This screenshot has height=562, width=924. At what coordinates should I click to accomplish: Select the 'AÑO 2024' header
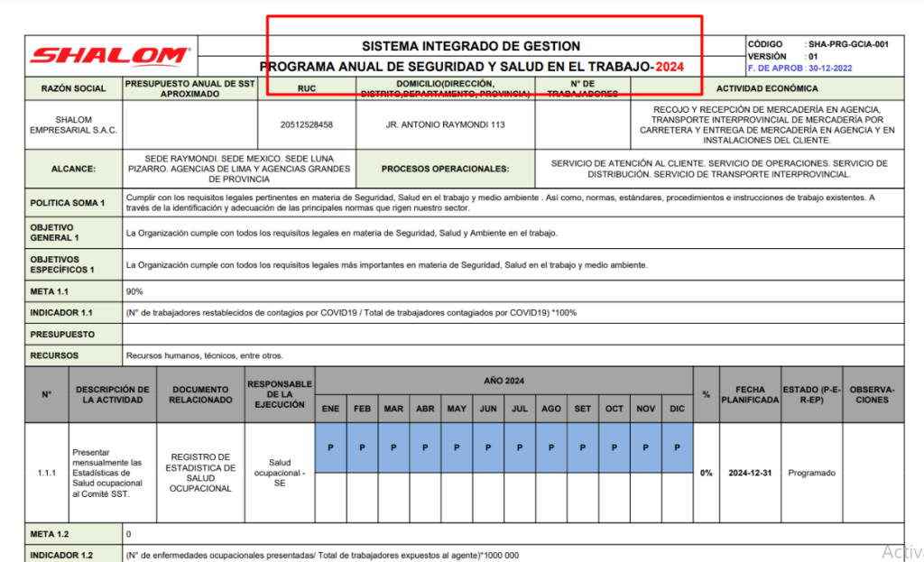coord(504,382)
